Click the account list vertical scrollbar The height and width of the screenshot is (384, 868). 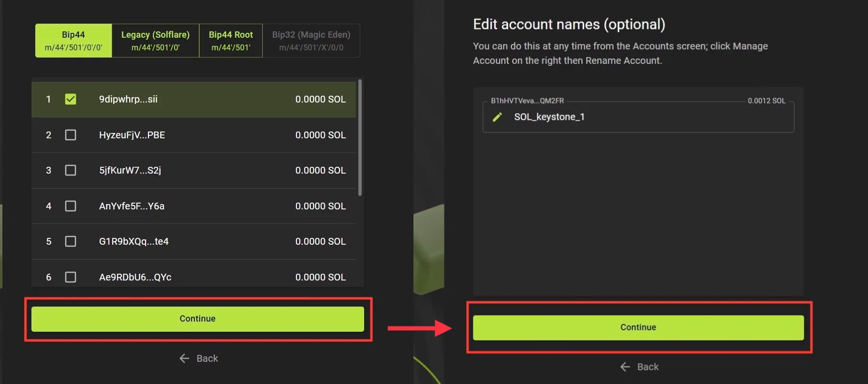point(360,138)
